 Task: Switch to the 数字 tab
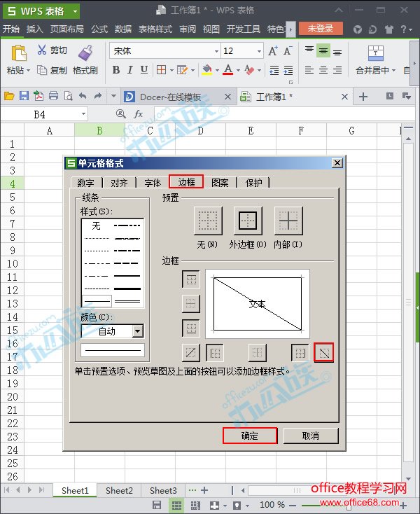coord(86,182)
